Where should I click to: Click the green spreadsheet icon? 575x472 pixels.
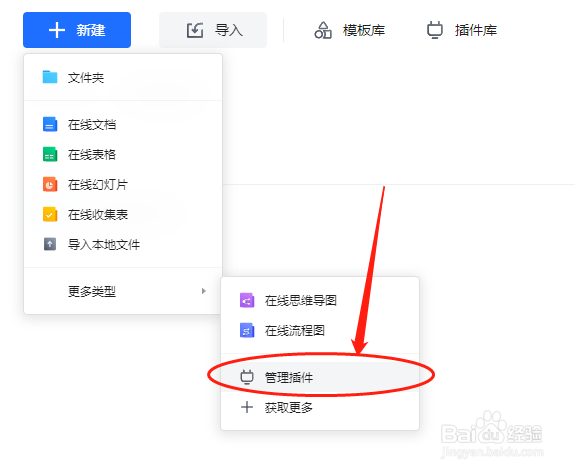[50, 154]
